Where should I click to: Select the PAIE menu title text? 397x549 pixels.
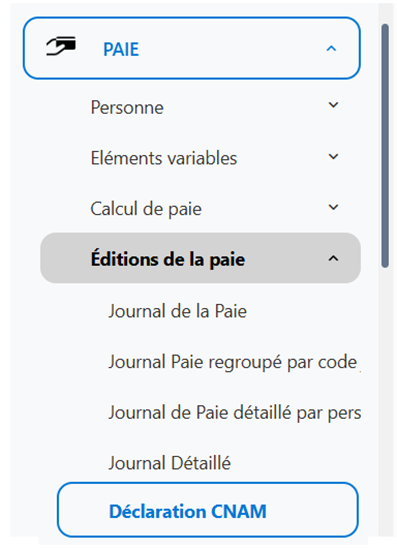(121, 49)
